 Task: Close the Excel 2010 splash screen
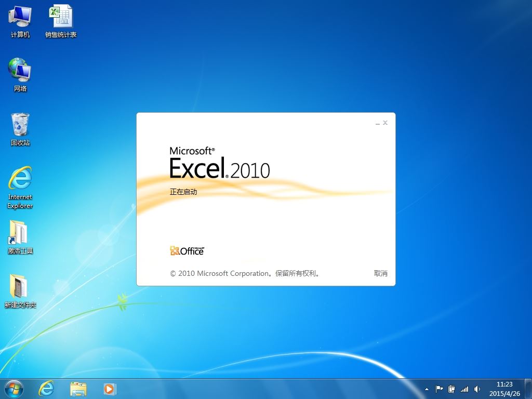point(385,123)
